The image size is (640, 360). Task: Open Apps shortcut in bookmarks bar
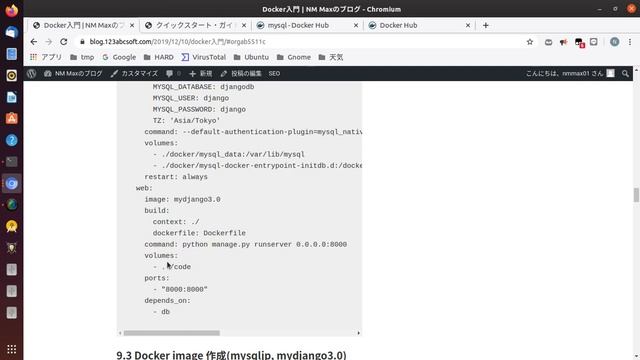coord(46,57)
